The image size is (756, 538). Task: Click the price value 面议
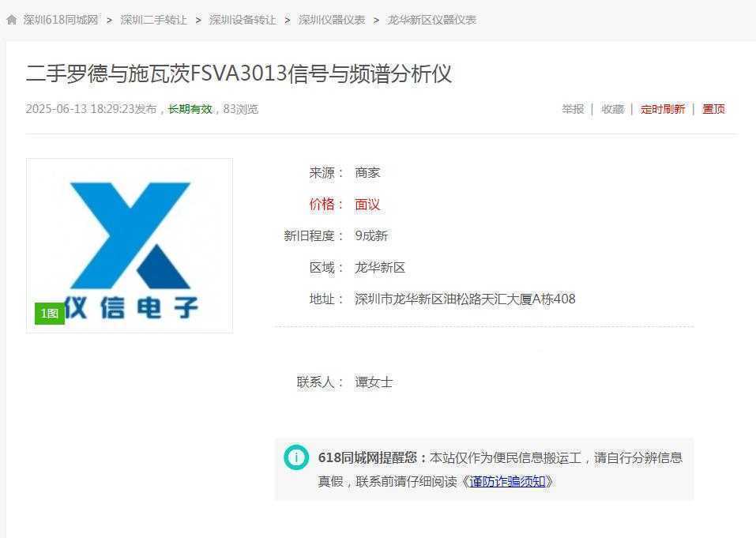367,205
